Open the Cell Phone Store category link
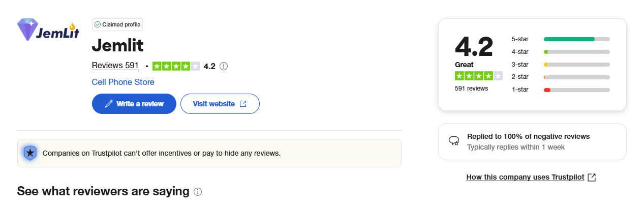Screen dimensions: 644x205 click(123, 82)
